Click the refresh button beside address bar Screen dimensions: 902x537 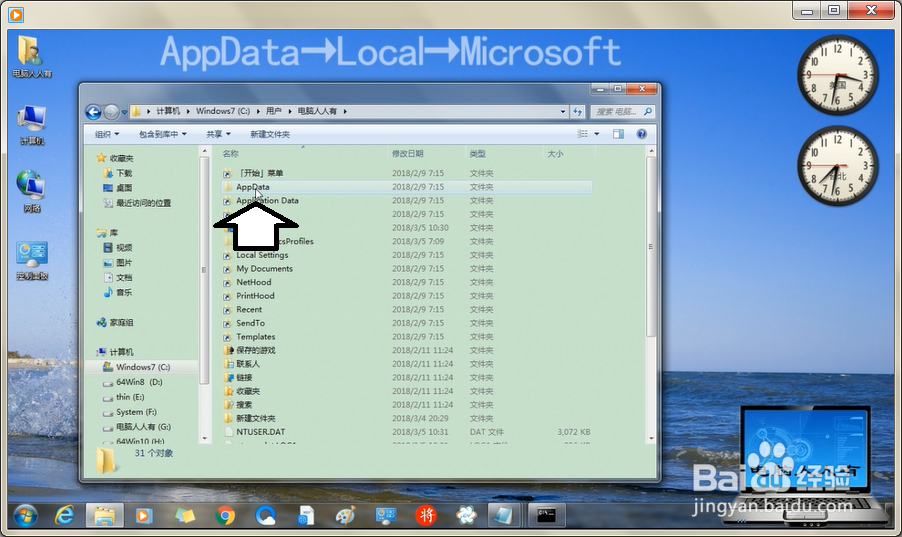577,112
